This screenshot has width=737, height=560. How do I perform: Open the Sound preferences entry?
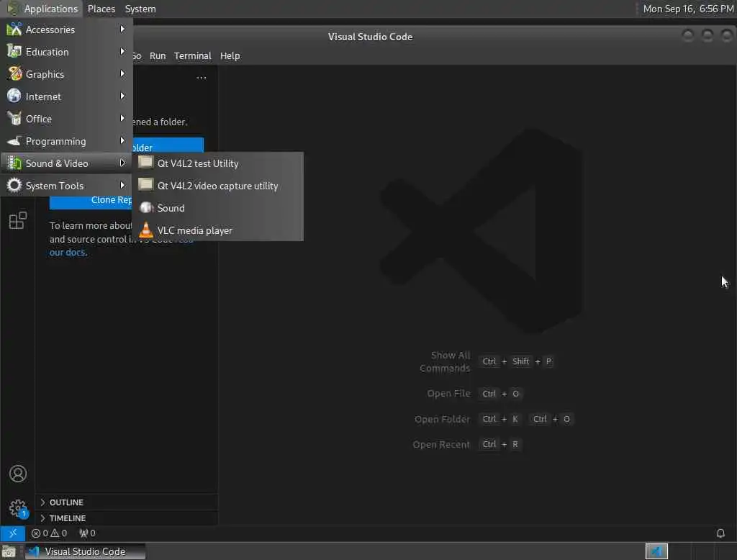pos(217,208)
